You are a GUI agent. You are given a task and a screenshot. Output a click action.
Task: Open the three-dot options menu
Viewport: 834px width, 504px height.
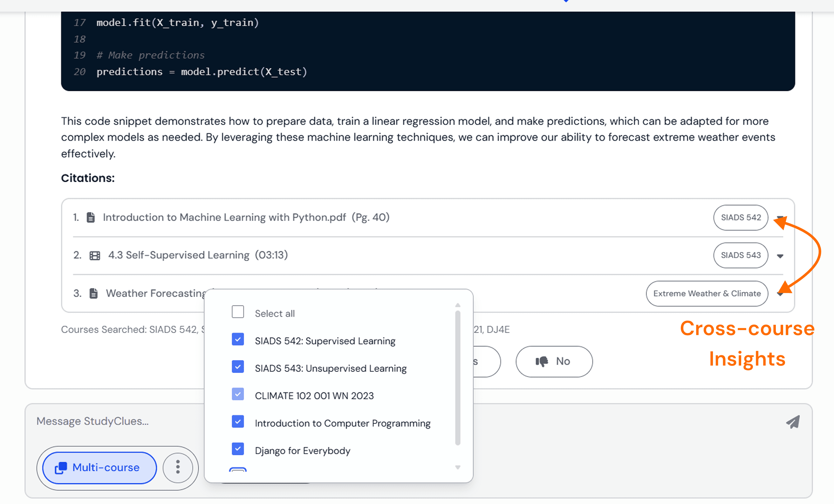click(178, 467)
